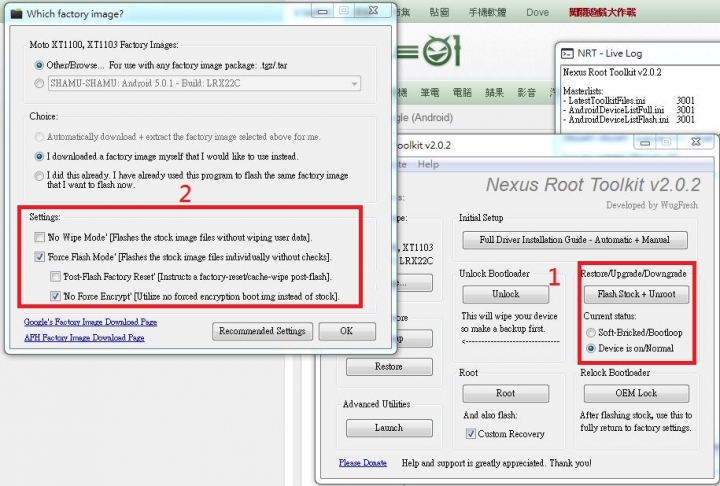
Task: Open the 筆電 category on the website
Action: point(430,93)
